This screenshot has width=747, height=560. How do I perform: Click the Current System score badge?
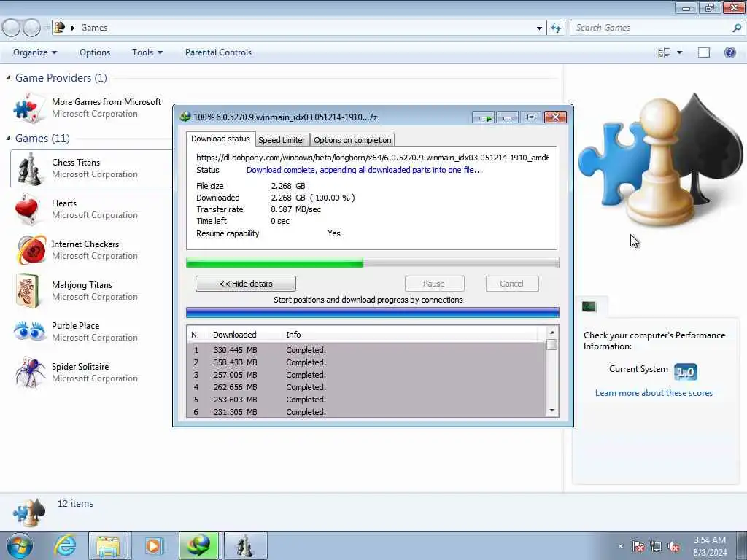[686, 371]
